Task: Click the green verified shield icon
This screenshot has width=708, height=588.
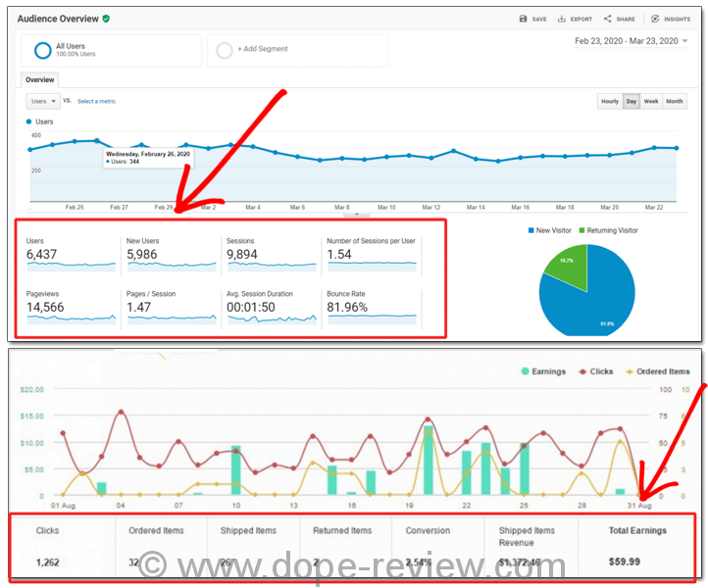Action: 106,18
